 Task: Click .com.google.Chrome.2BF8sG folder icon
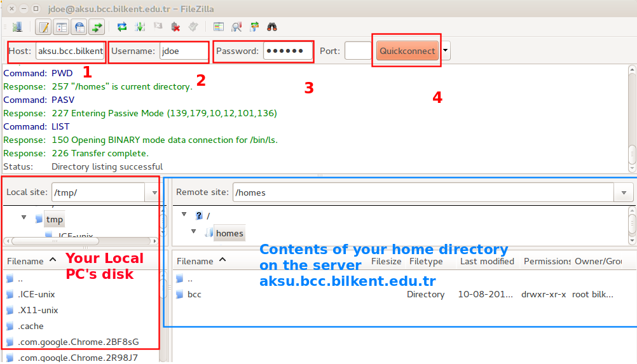10,342
